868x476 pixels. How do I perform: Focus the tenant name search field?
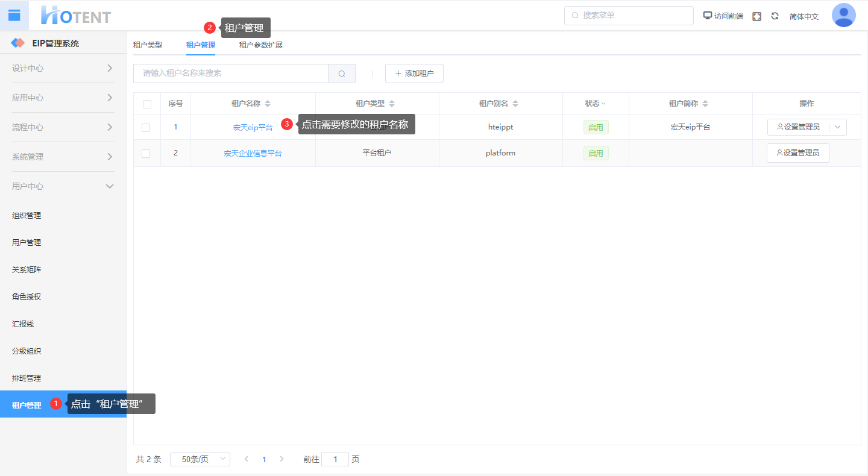click(231, 74)
